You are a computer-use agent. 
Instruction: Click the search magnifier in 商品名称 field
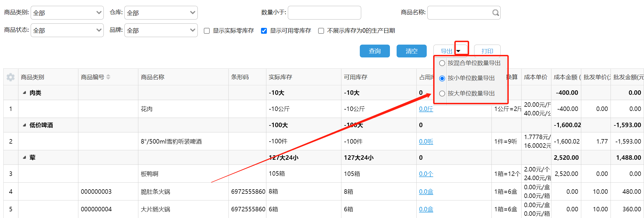point(495,13)
